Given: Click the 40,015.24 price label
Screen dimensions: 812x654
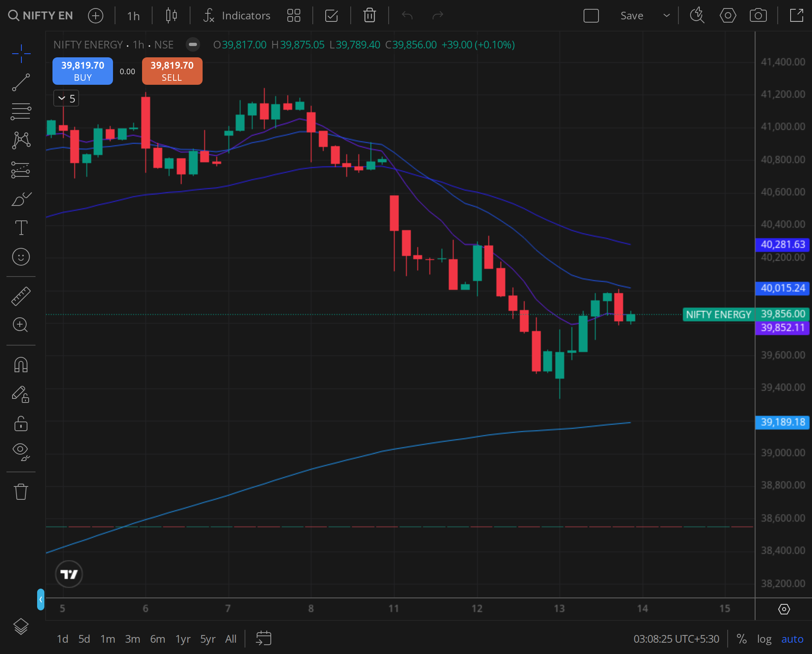Looking at the screenshot, I should 783,288.
